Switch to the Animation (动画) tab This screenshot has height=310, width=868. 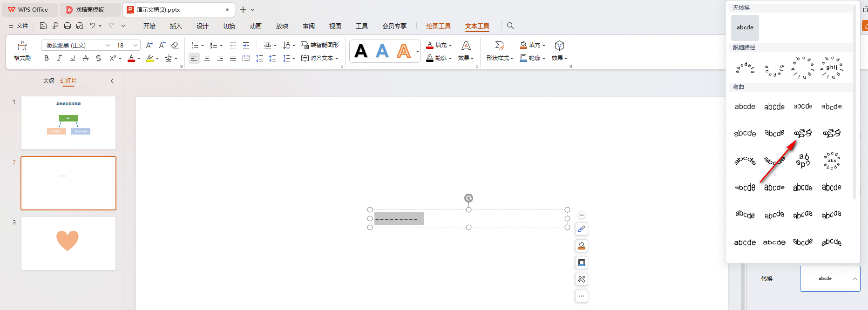click(x=255, y=26)
